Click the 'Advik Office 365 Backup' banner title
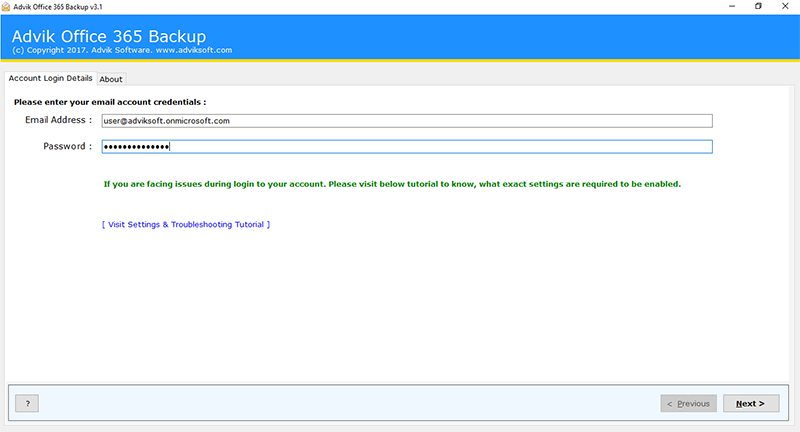Image resolution: width=800 pixels, height=432 pixels. point(109,36)
